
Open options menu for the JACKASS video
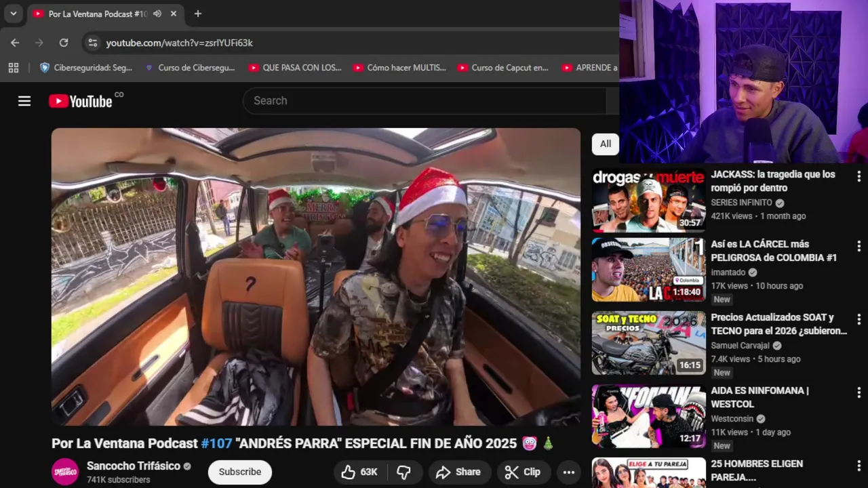coord(859,176)
